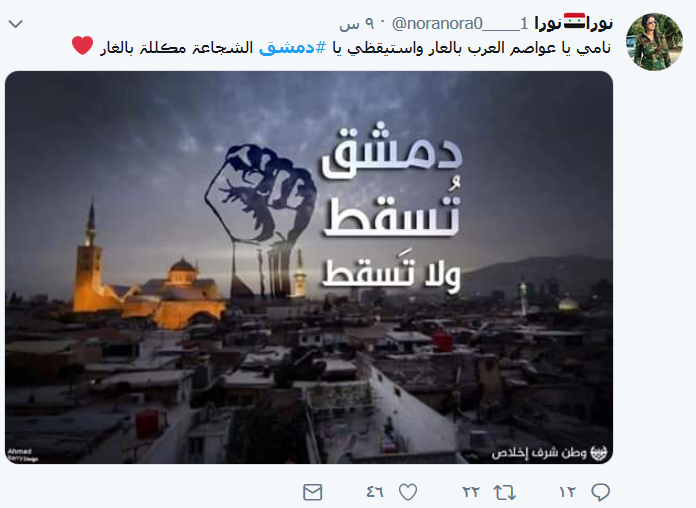Viewport: 696px width, 508px height.
Task: Click the logo beside وطن شرف إخلاص
Action: 598,452
